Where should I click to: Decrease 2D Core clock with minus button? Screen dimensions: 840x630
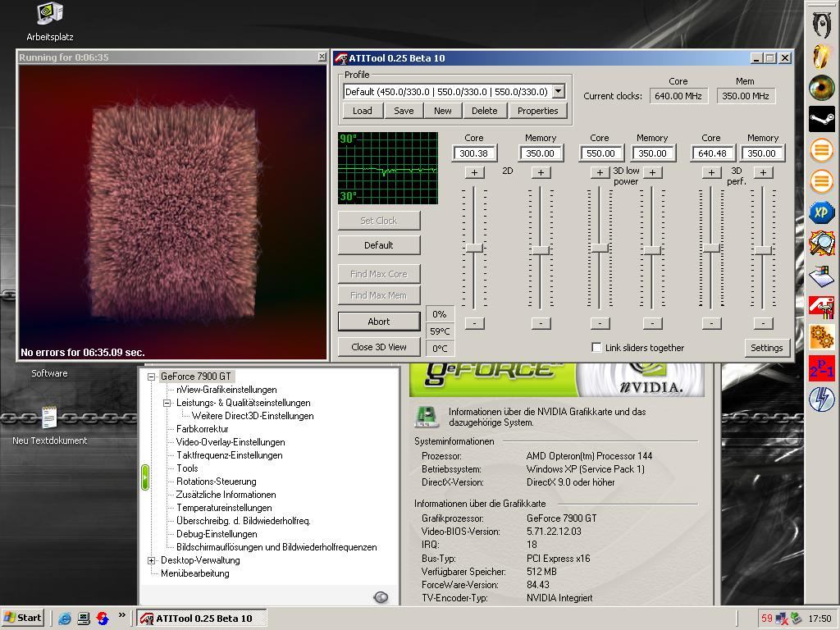click(475, 323)
